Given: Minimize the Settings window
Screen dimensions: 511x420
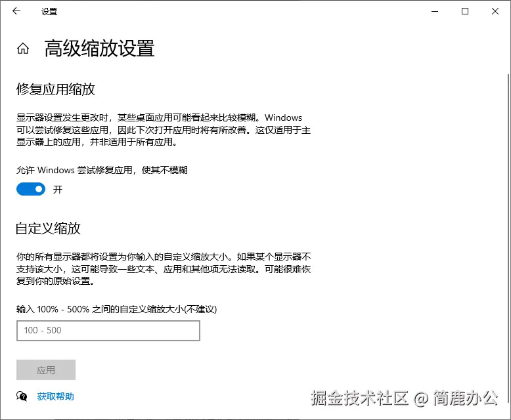Looking at the screenshot, I should pos(435,11).
